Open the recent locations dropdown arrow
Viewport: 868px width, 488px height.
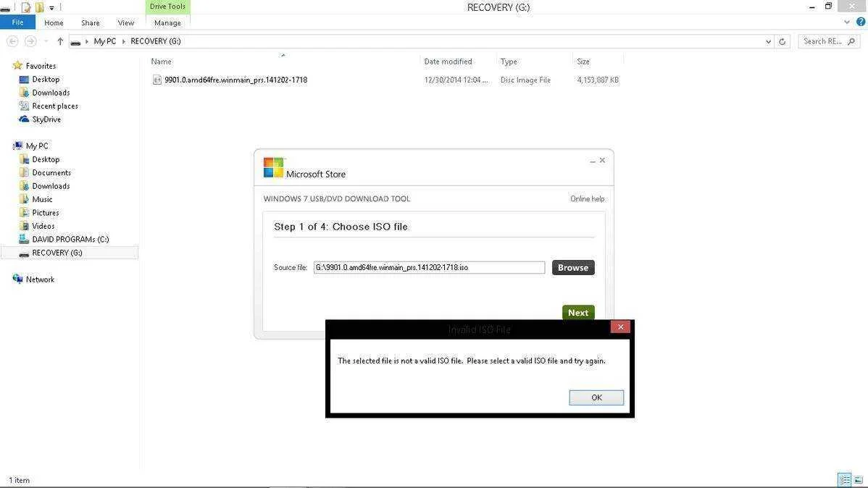click(46, 41)
